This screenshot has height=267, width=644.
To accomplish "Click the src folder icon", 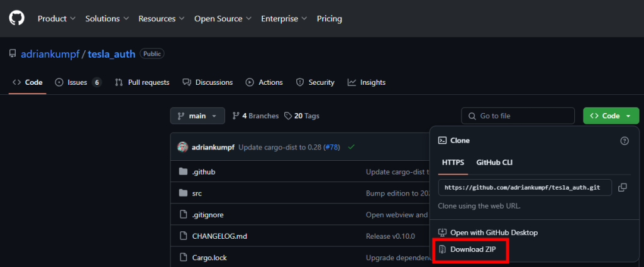I will tap(183, 193).
